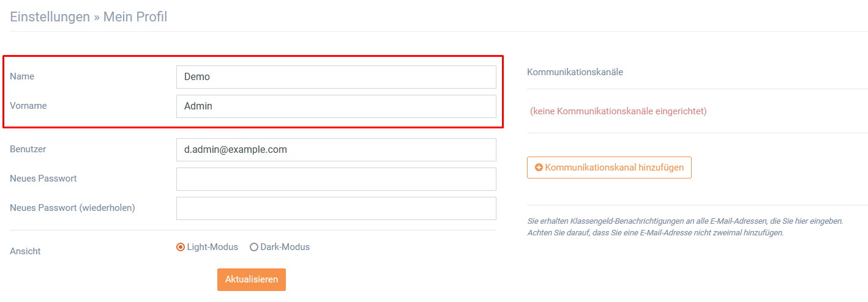Click the keine Kommunikationskanäle eingerichtet notice
The height and width of the screenshot is (302, 868).
[x=618, y=111]
